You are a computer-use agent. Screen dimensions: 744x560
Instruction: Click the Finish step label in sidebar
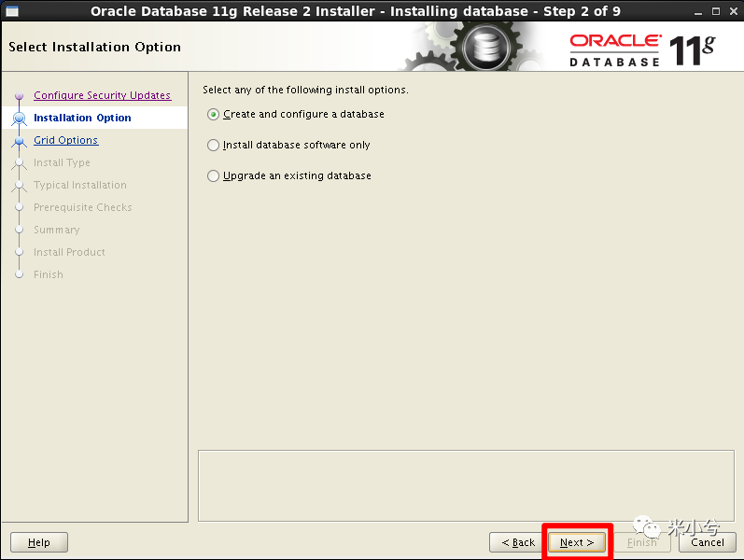(x=49, y=274)
